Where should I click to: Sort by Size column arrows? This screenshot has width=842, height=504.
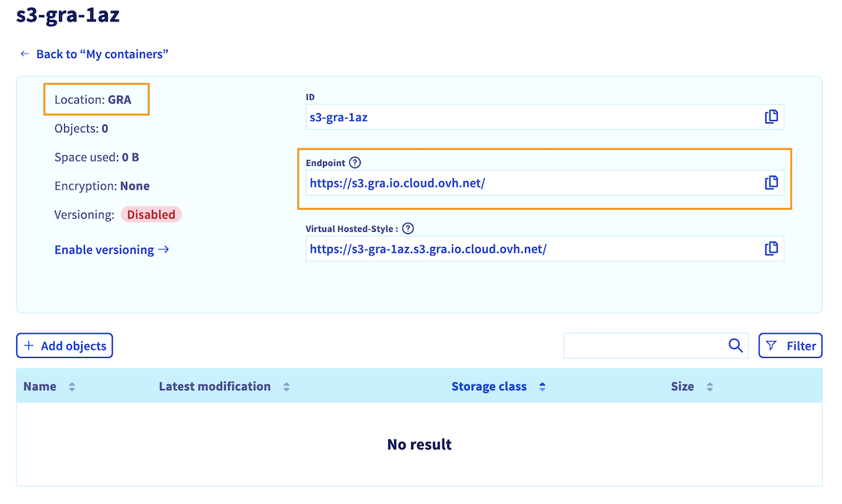pyautogui.click(x=710, y=387)
